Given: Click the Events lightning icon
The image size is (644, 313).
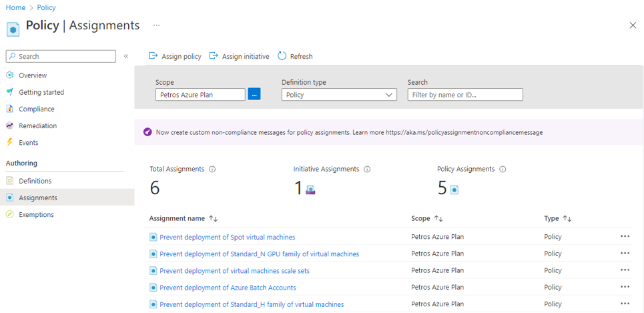Looking at the screenshot, I should tap(10, 143).
